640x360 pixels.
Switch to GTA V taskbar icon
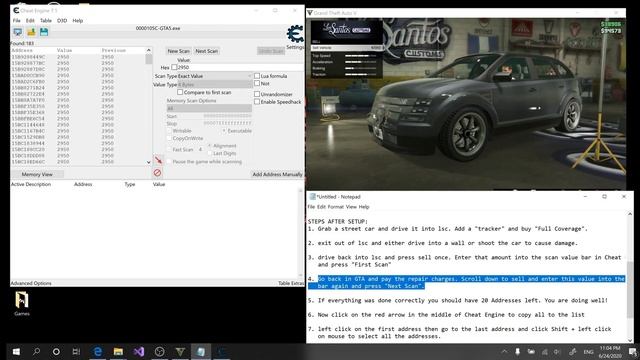[x=180, y=351]
